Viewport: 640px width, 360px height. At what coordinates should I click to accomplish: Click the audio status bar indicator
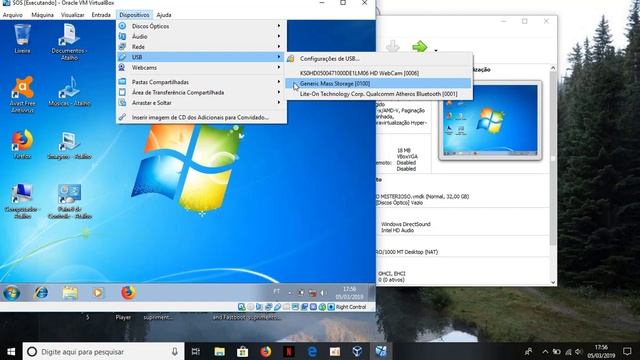coord(260,307)
